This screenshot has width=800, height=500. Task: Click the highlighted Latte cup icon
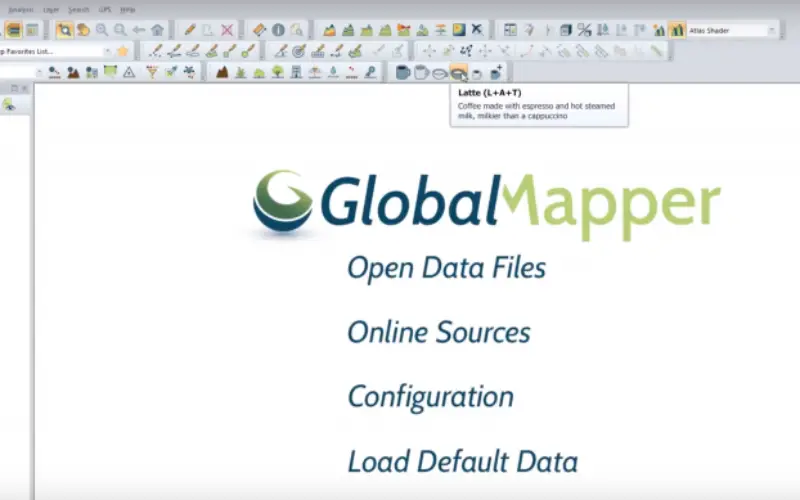click(459, 73)
